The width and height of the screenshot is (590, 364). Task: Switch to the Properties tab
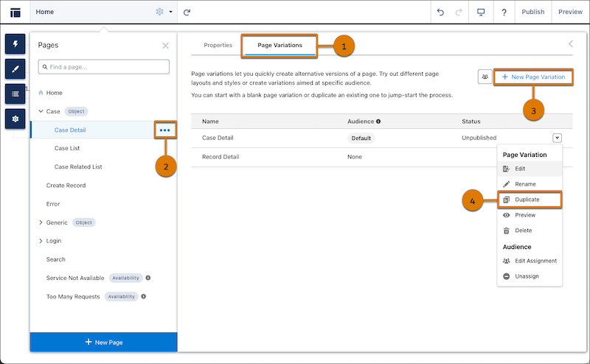(218, 46)
